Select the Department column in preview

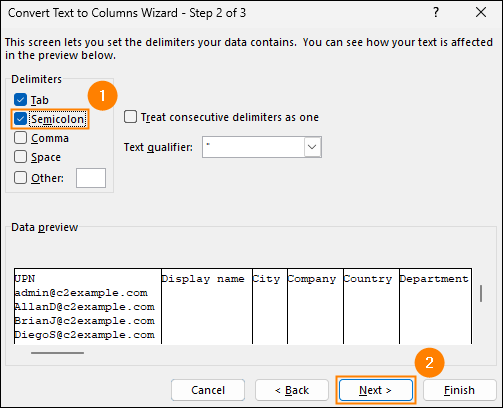click(434, 279)
